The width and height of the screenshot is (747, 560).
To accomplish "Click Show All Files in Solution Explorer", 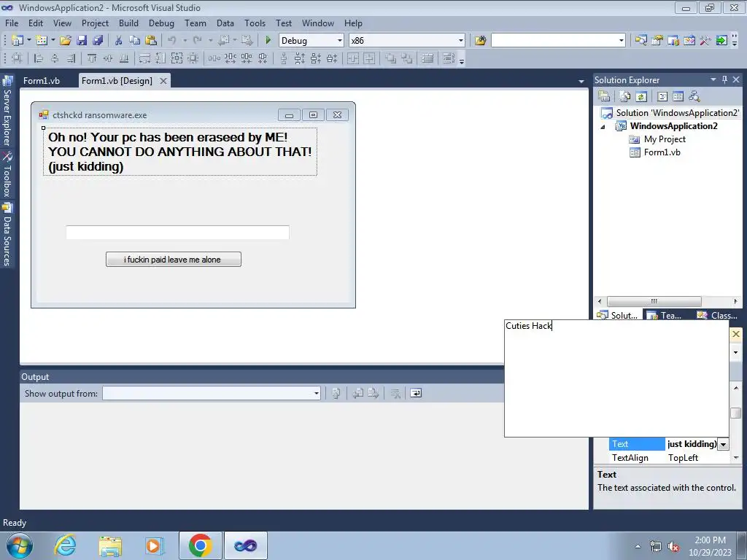I will (x=625, y=97).
